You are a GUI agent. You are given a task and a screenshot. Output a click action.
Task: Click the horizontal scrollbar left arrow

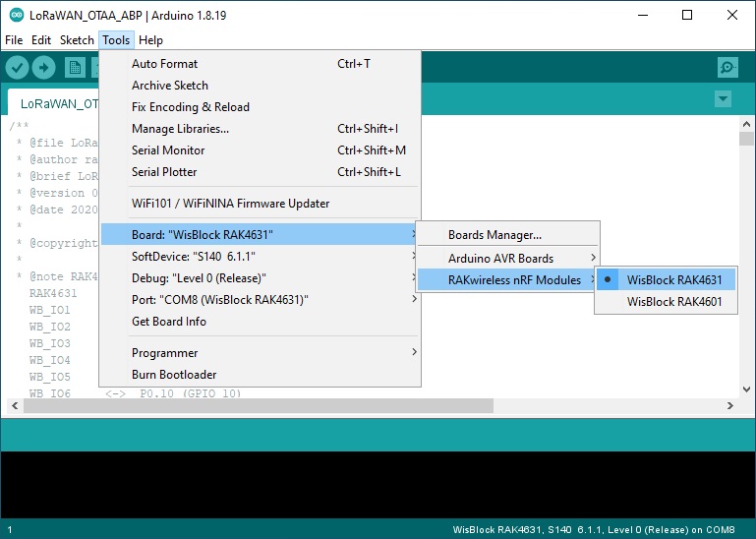[x=15, y=406]
